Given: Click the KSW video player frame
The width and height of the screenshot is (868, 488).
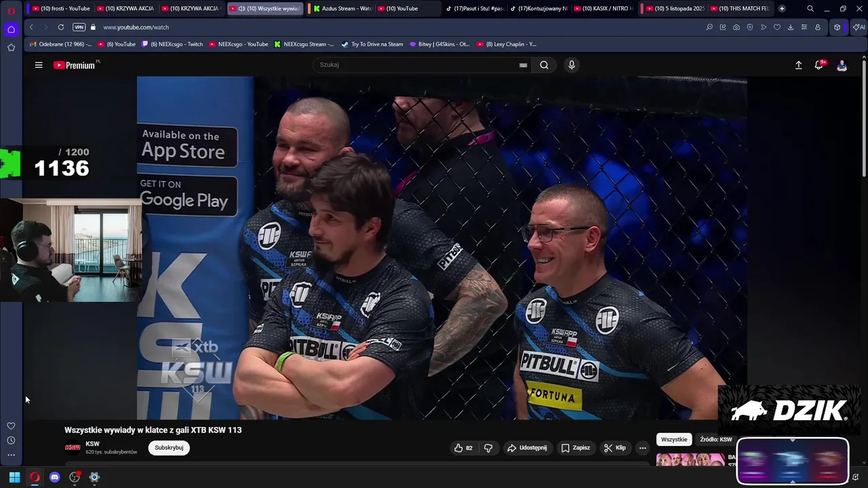Looking at the screenshot, I should pyautogui.click(x=442, y=247).
